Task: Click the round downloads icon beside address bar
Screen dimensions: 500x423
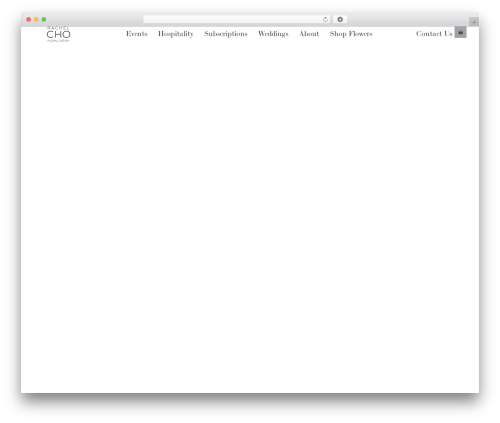Action: (340, 20)
